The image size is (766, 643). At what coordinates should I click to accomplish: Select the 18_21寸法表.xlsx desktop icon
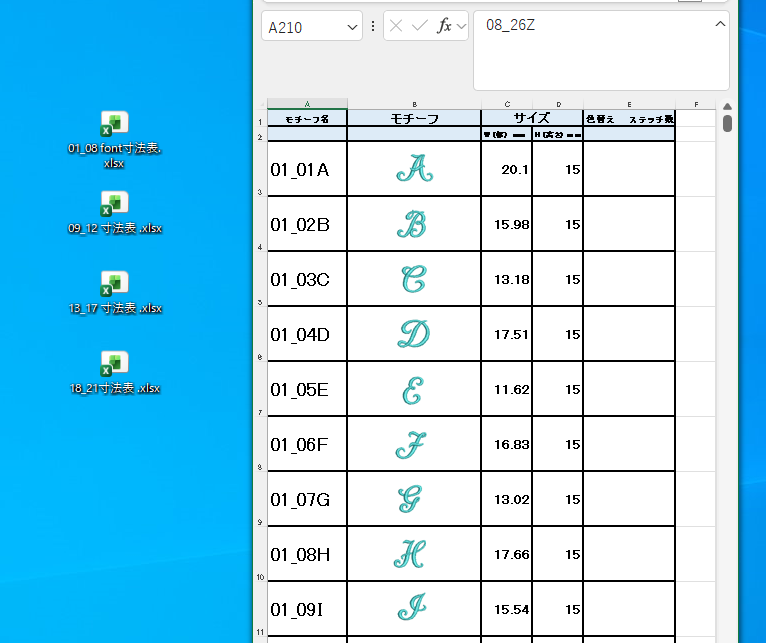[x=114, y=365]
